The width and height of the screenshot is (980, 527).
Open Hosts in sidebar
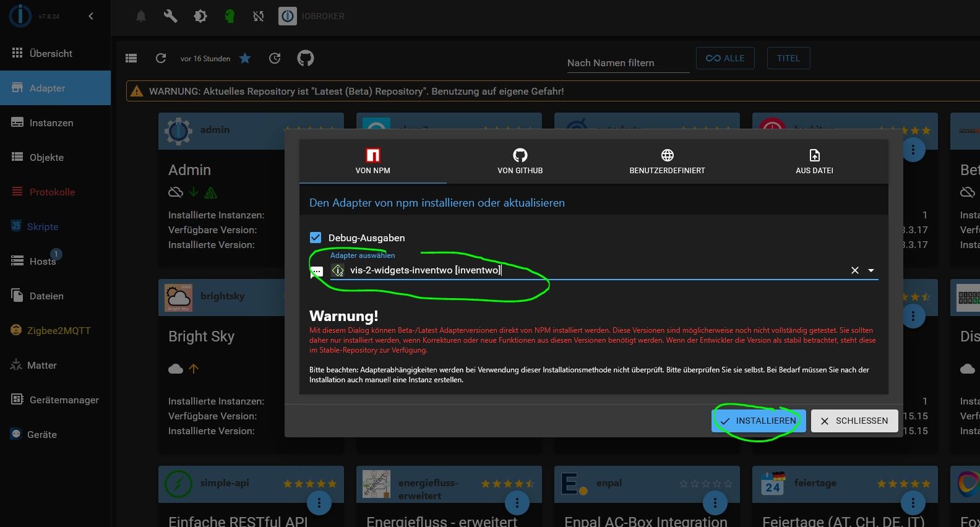click(x=55, y=261)
